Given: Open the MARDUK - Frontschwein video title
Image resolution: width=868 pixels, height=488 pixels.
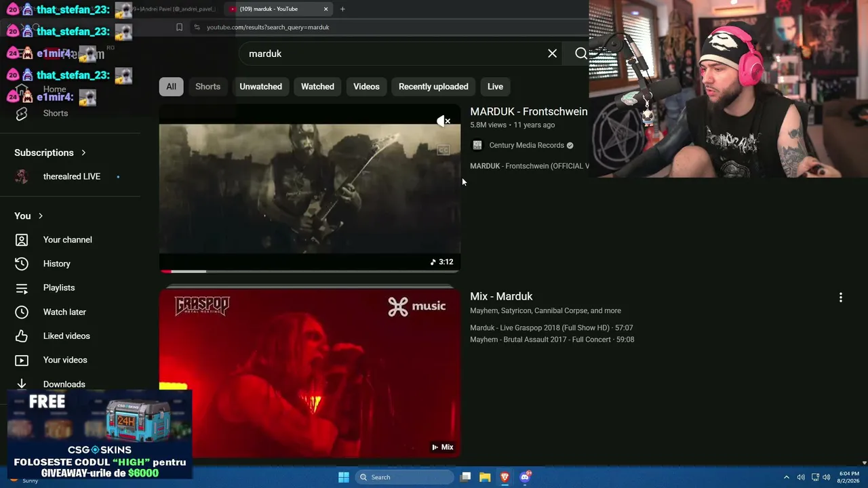Looking at the screenshot, I should pyautogui.click(x=529, y=111).
